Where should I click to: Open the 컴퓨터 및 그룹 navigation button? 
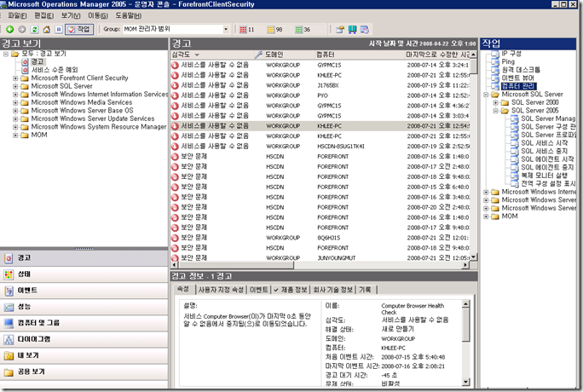[x=84, y=323]
